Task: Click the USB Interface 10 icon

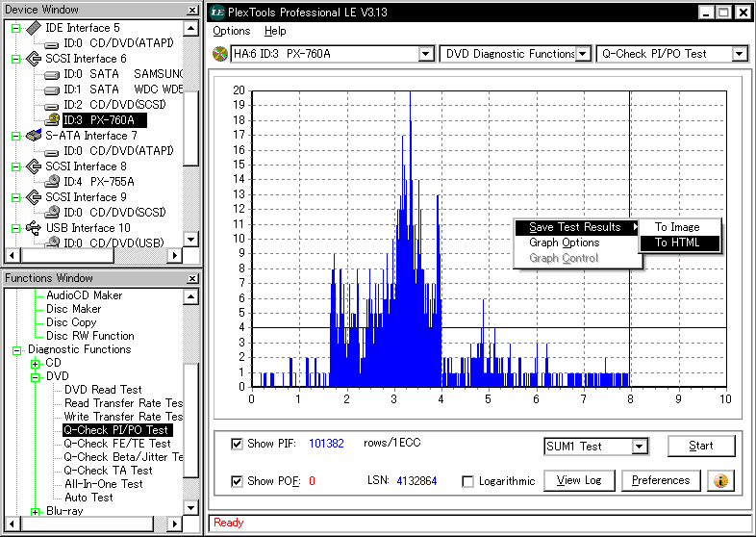Action: 34,228
